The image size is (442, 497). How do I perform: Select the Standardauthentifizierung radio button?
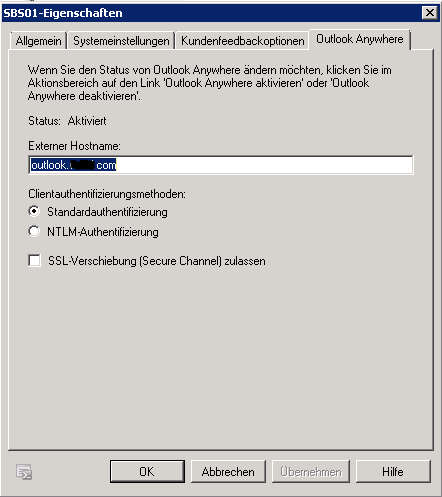(x=34, y=211)
